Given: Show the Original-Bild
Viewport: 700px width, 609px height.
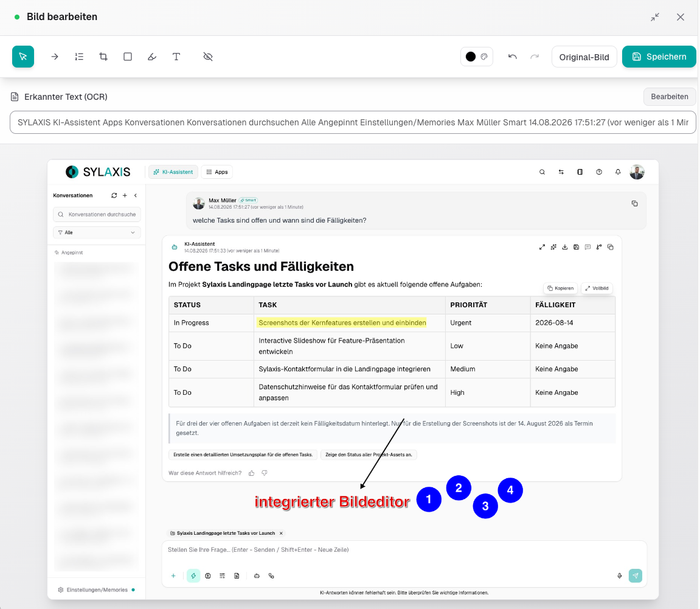Looking at the screenshot, I should click(x=584, y=57).
